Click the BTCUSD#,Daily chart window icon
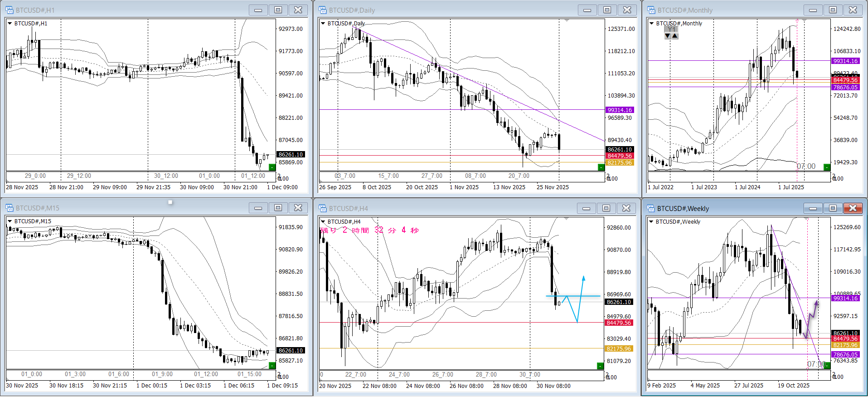This screenshot has height=397, width=868. pos(323,10)
